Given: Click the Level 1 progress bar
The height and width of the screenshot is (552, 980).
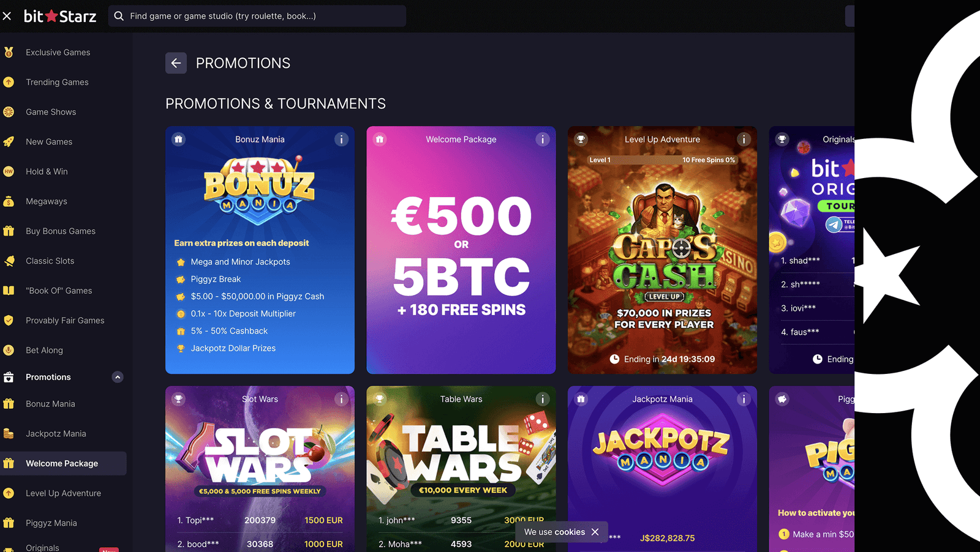Looking at the screenshot, I should (661, 160).
